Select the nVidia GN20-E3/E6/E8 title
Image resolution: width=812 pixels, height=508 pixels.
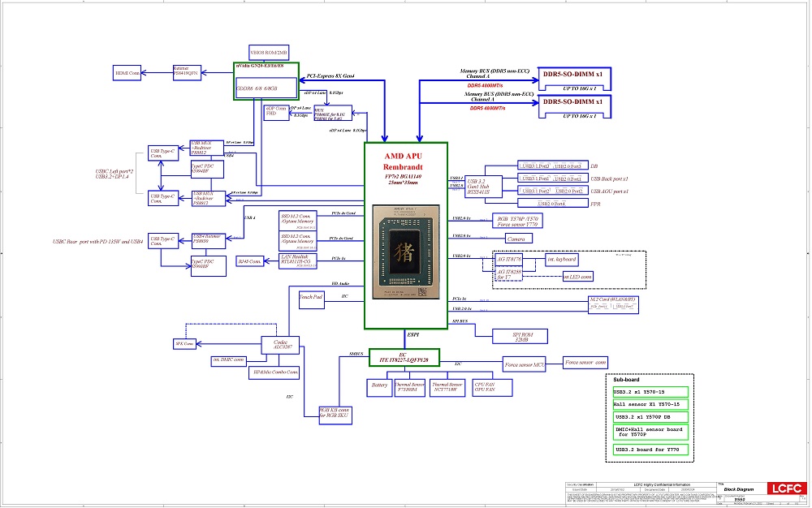tap(260, 66)
